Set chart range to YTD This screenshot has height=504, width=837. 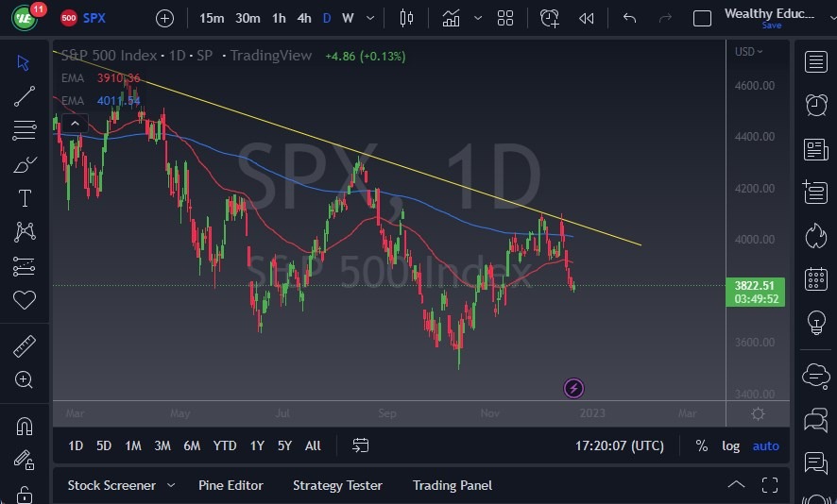pos(225,445)
